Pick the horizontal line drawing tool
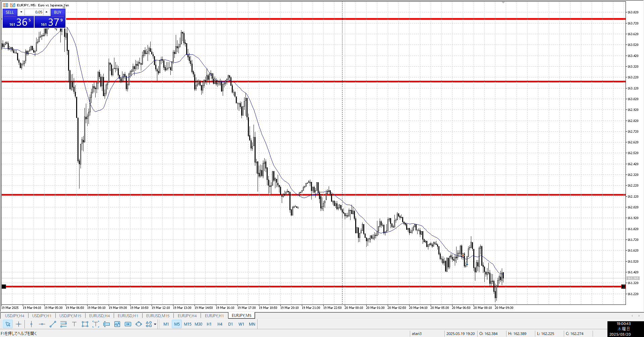Viewport: 644px width, 337px height. tap(42, 324)
